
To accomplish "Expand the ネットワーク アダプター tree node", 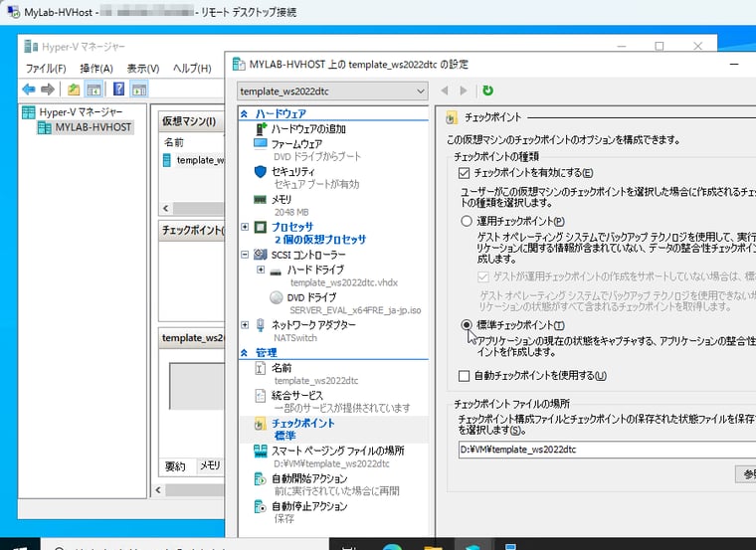I will point(245,325).
